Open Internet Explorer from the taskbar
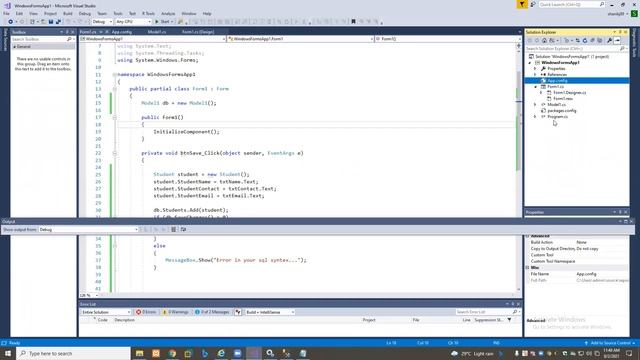Screen dimensions: 640x360 [221, 353]
